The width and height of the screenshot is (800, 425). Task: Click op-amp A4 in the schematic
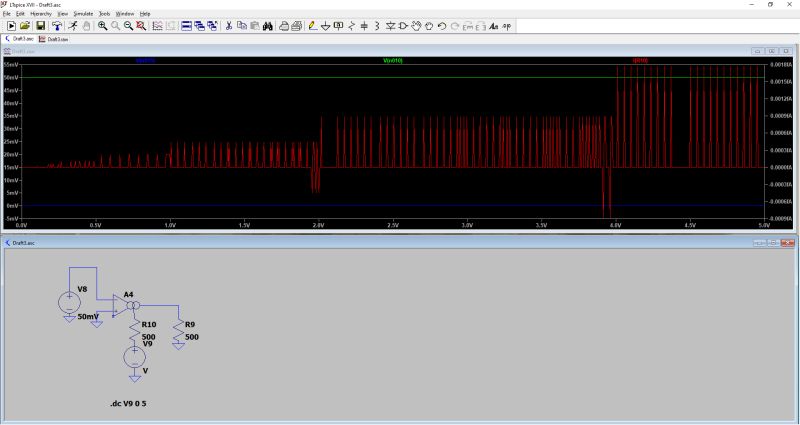click(124, 306)
